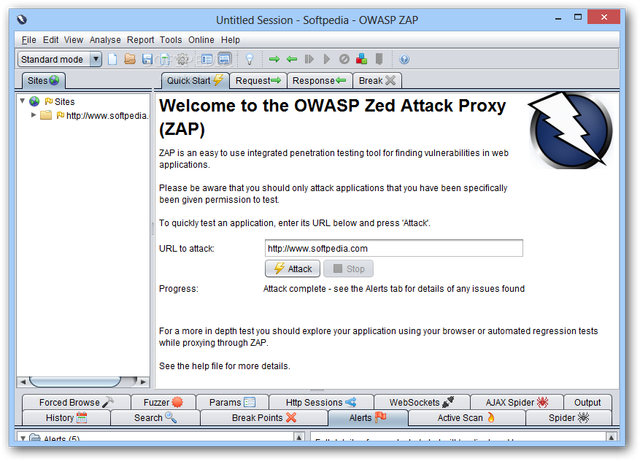Open help via the blue question icon

404,60
